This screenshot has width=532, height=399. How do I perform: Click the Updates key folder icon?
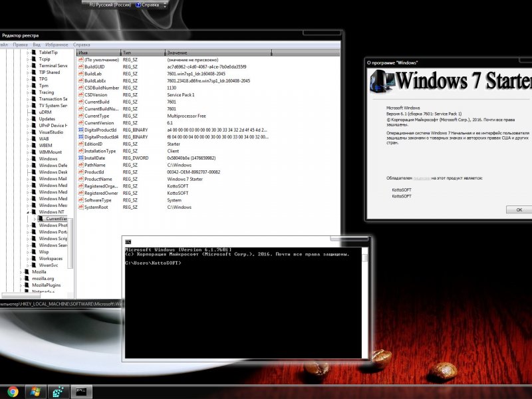(x=34, y=119)
